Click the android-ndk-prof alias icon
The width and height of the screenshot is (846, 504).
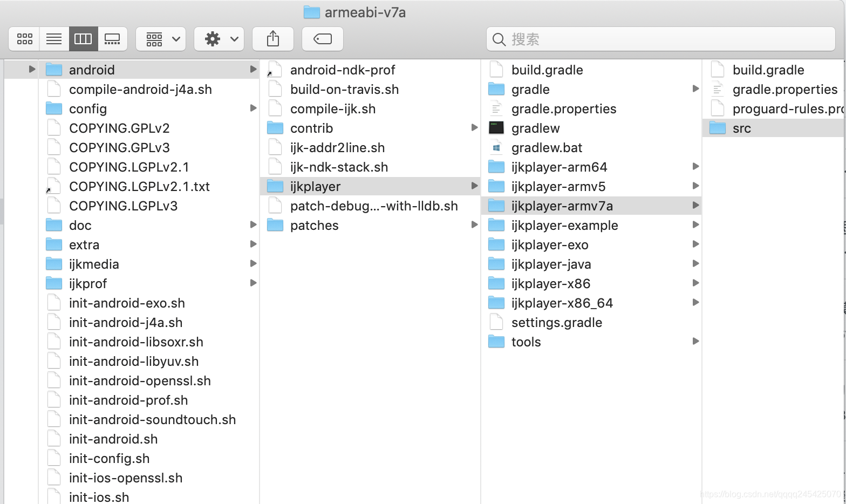pyautogui.click(x=275, y=70)
